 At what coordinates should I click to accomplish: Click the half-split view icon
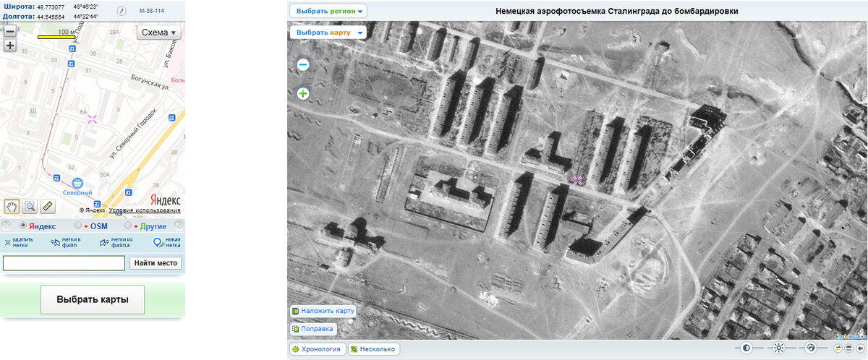tap(848, 348)
